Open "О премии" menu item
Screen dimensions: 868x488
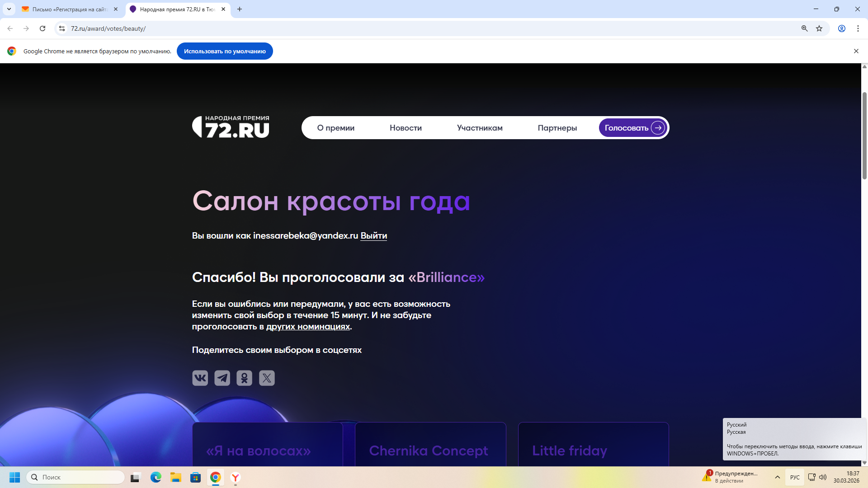(335, 128)
